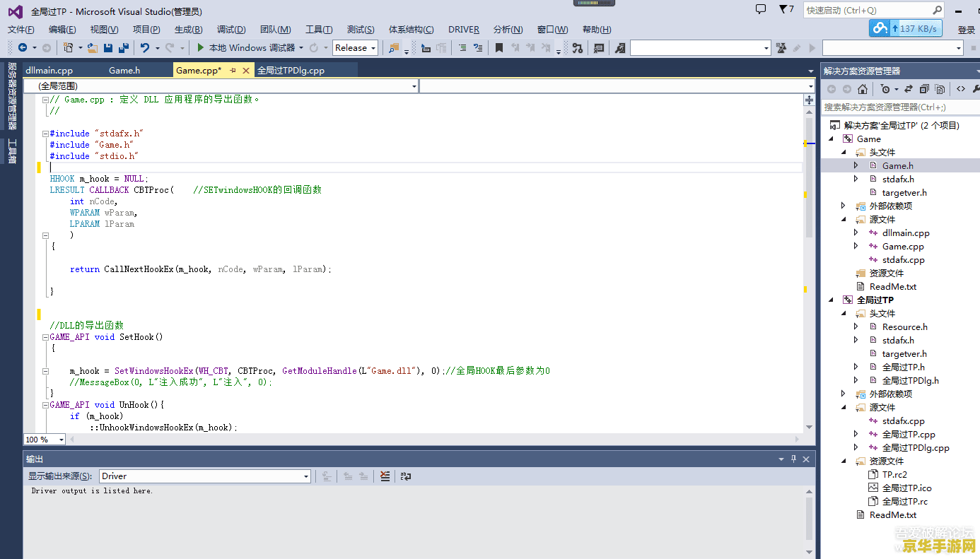
Task: Select dllmain.cpp in Solution Explorer
Action: [x=906, y=233]
